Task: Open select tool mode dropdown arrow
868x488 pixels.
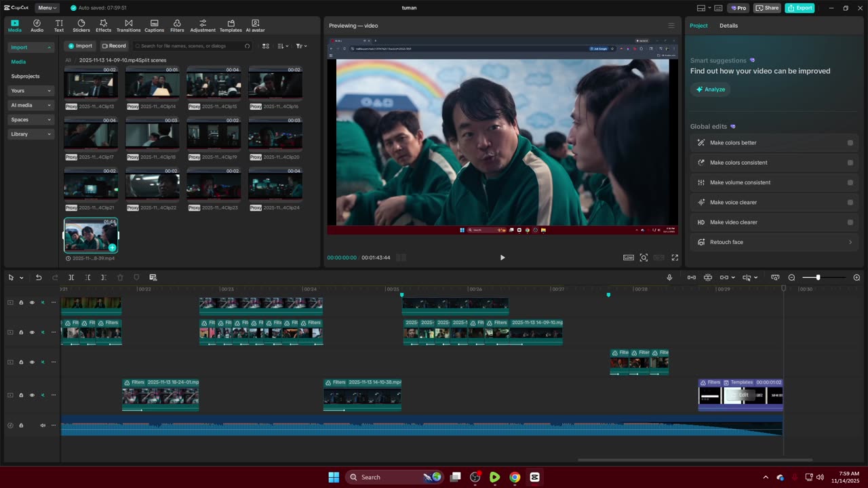Action: [x=22, y=278]
